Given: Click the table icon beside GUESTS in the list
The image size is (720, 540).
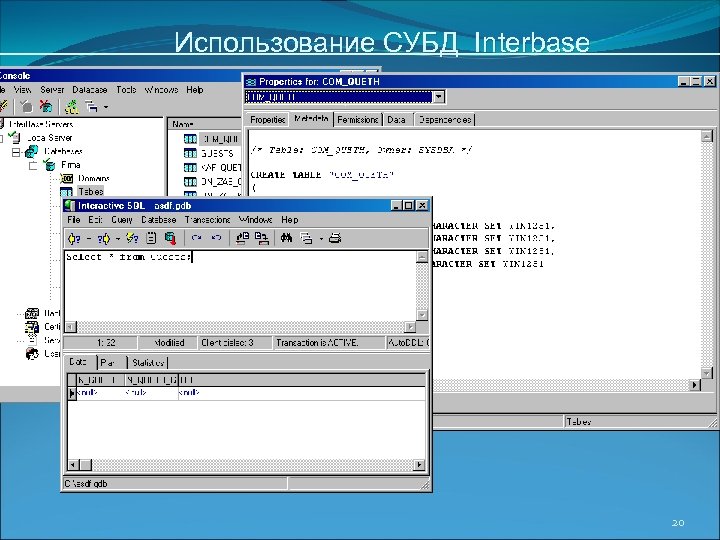Looking at the screenshot, I should pyautogui.click(x=190, y=153).
